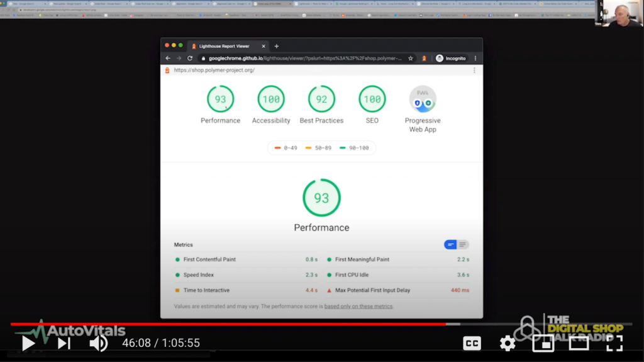Image resolution: width=644 pixels, height=362 pixels.
Task: Open the SEO score gauge
Action: click(372, 99)
